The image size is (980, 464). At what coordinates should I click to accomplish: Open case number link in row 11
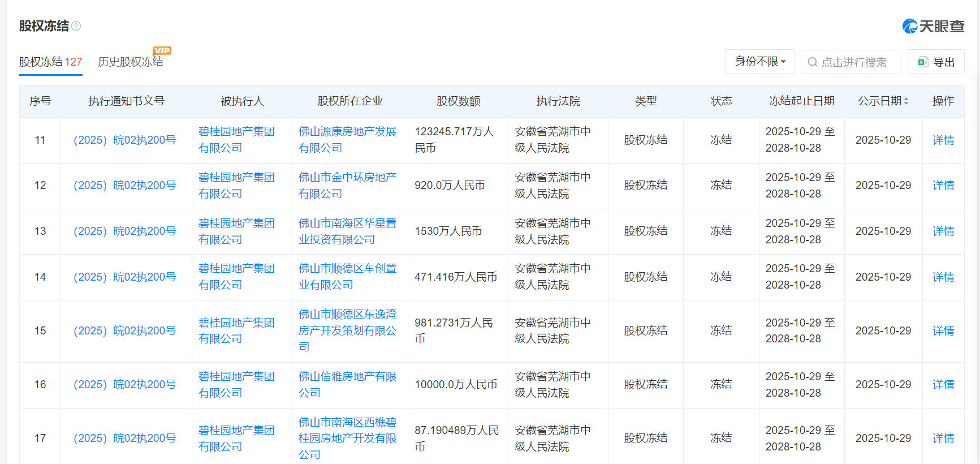(x=125, y=140)
